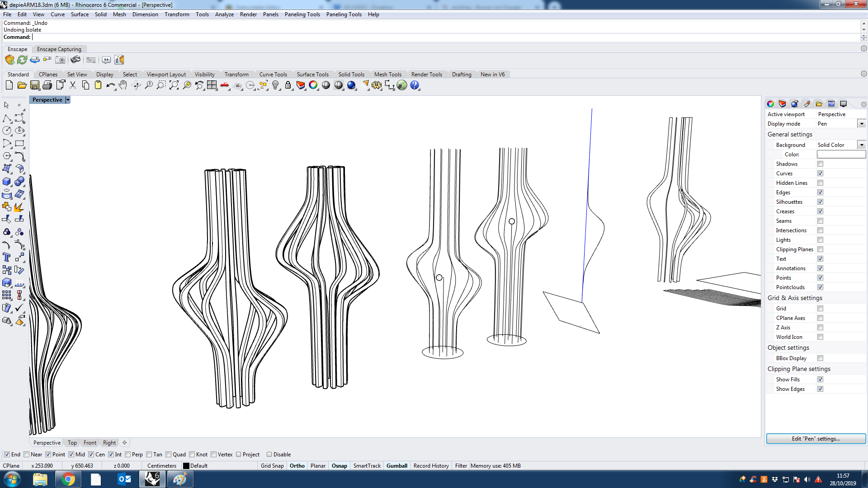Click the lock objects icon
The width and height of the screenshot is (868, 488).
[288, 85]
